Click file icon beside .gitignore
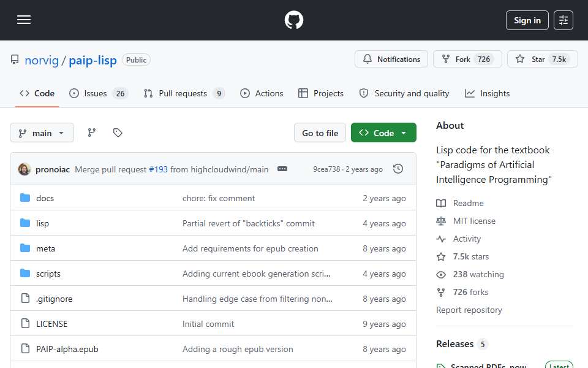The width and height of the screenshot is (588, 368). (25, 298)
